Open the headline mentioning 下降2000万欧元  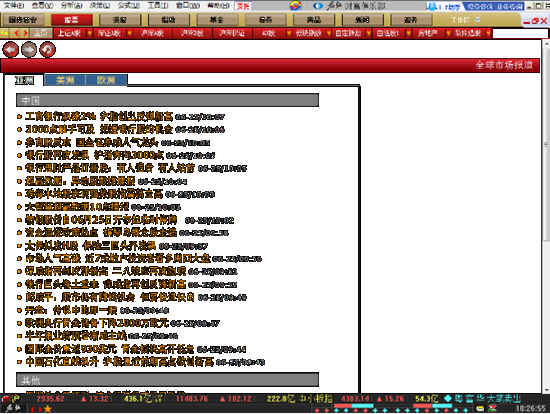(x=97, y=323)
